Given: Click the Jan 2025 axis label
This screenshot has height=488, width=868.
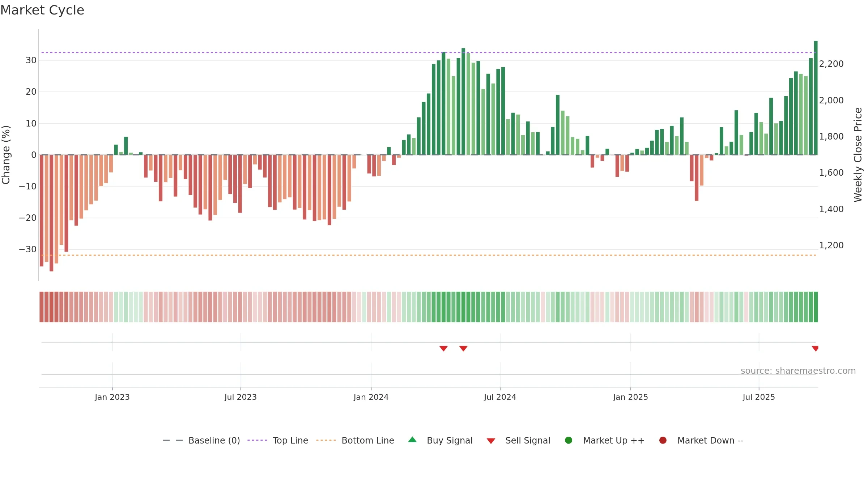Looking at the screenshot, I should click(630, 397).
